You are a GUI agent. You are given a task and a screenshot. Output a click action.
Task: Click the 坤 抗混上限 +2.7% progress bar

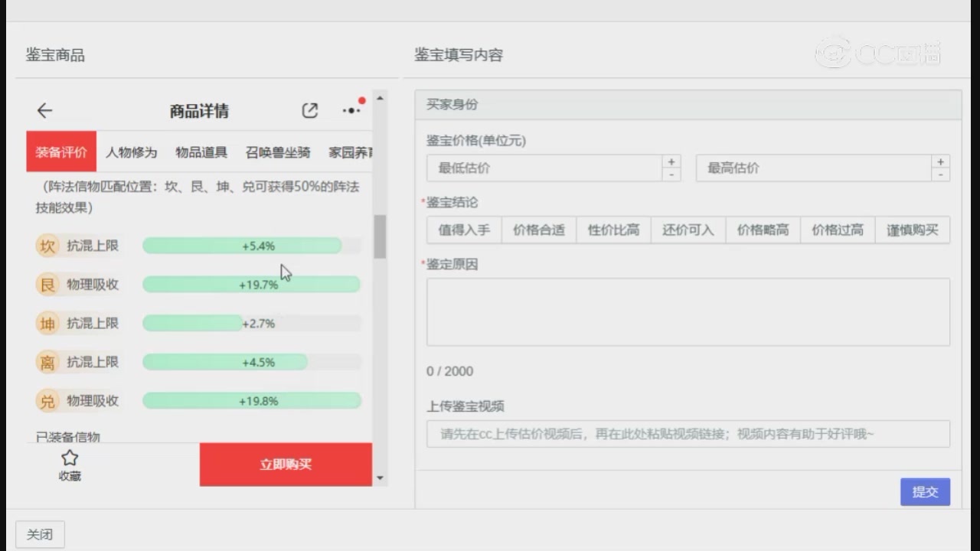point(252,324)
